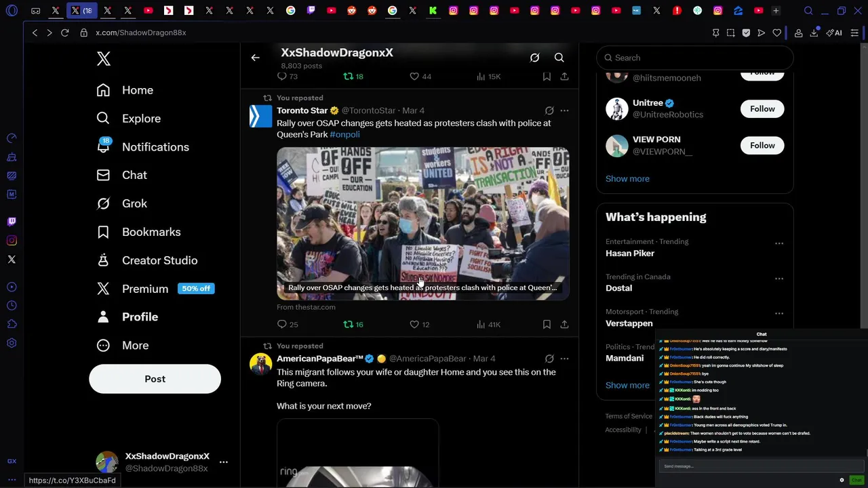
Task: Click the green Chat send button
Action: coord(856,480)
